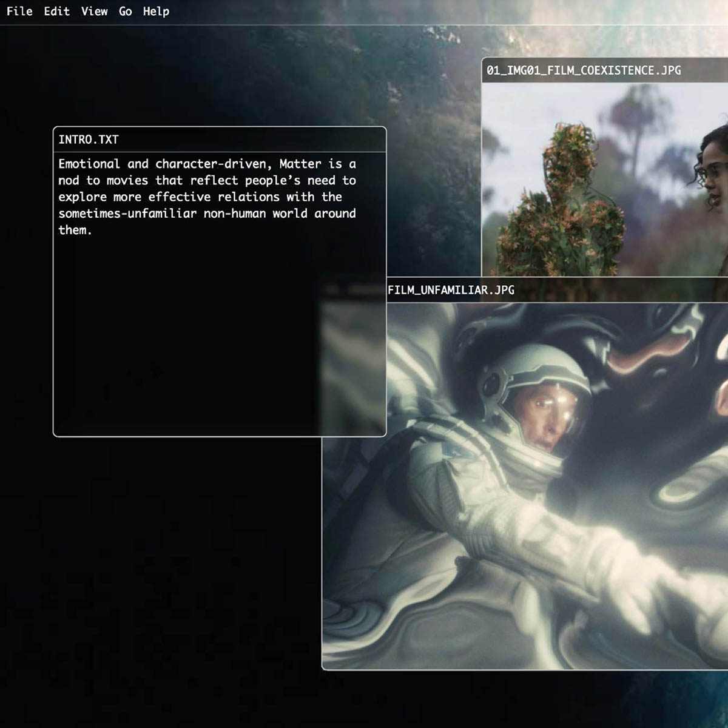Image resolution: width=728 pixels, height=728 pixels.
Task: Open the Help menu
Action: point(156,12)
